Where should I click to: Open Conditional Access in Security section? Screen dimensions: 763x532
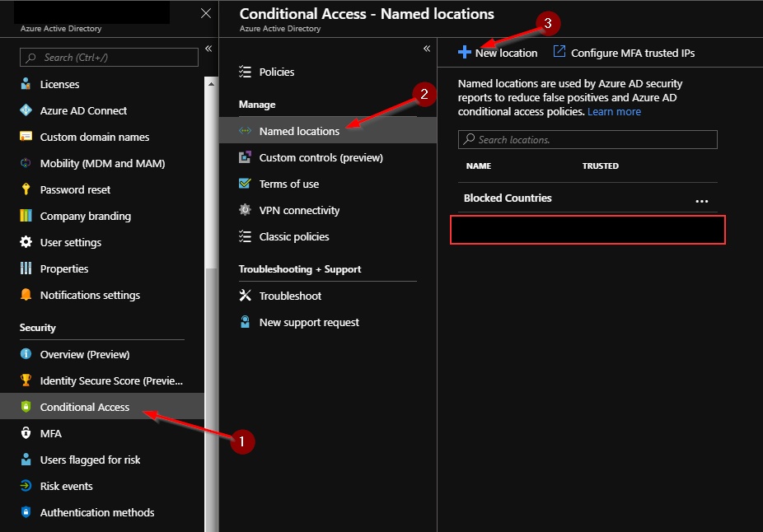coord(85,407)
